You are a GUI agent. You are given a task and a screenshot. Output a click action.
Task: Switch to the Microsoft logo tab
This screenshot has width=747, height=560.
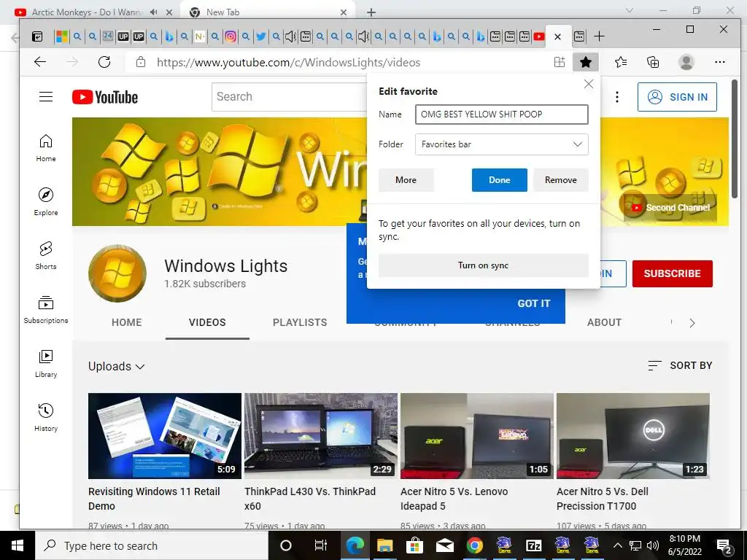(62, 36)
